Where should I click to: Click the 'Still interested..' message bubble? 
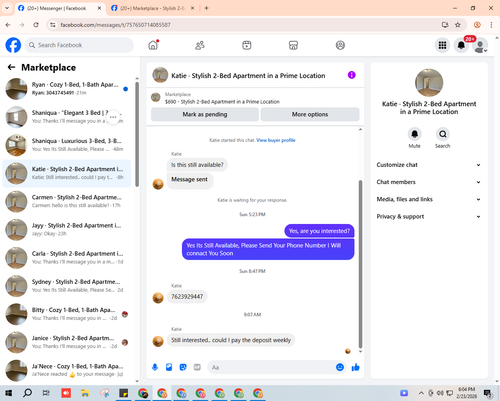(231, 340)
